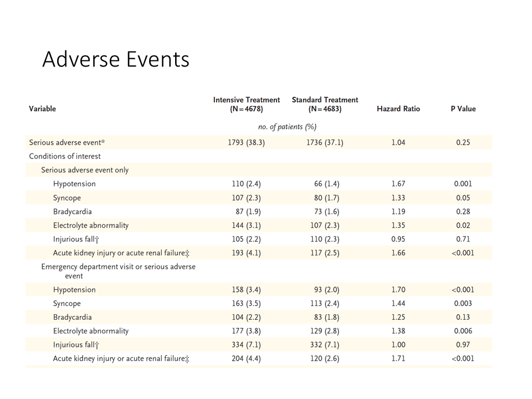Click the 1.67 hypotension hazard ratio
Viewport: 532px width, 399px height.
point(398,184)
